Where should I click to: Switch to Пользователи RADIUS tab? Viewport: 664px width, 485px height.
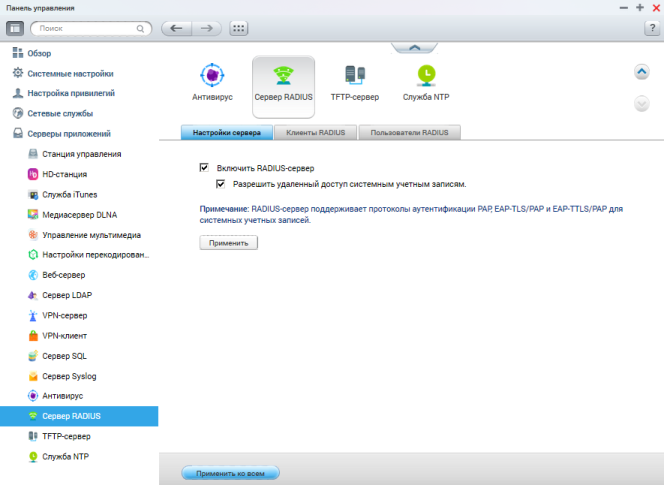409,133
